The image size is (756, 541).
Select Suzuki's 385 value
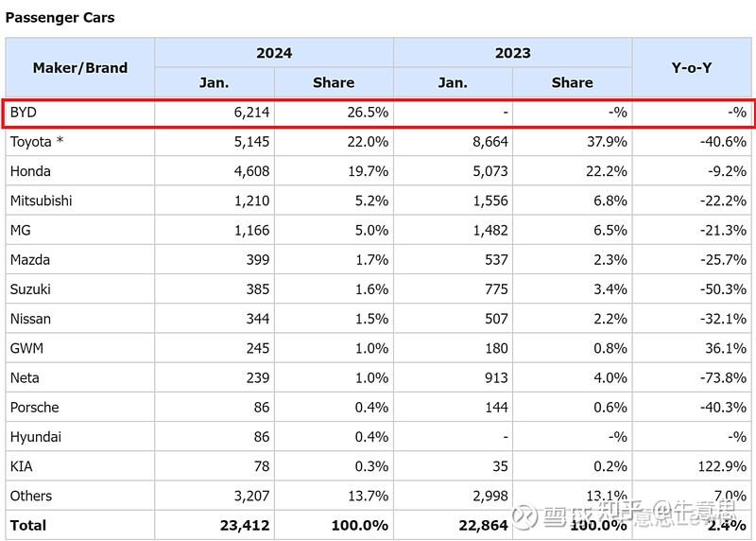[215, 289]
